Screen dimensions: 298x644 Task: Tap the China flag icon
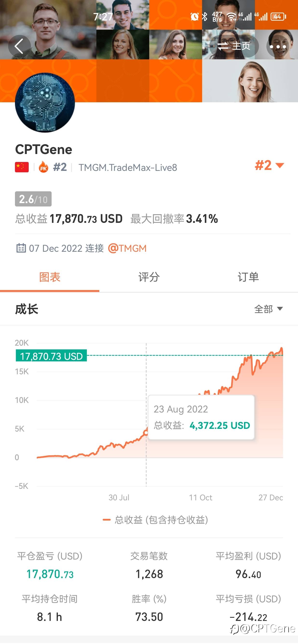pyautogui.click(x=22, y=167)
